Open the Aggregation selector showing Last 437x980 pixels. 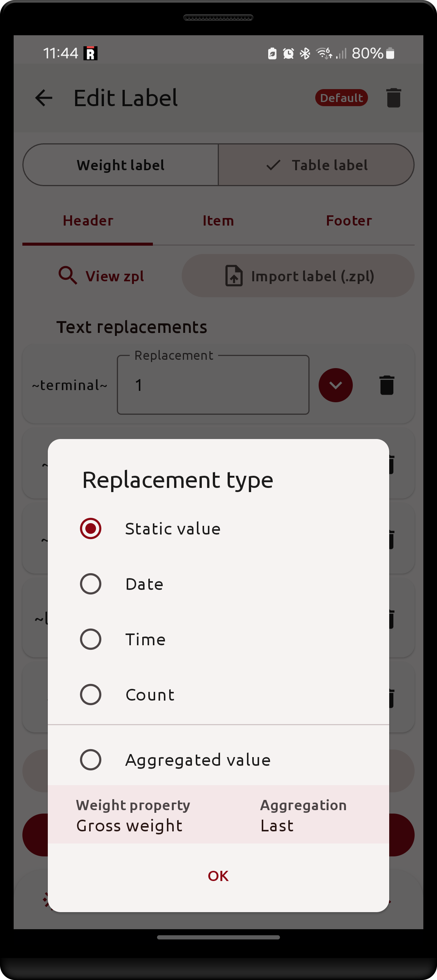303,815
